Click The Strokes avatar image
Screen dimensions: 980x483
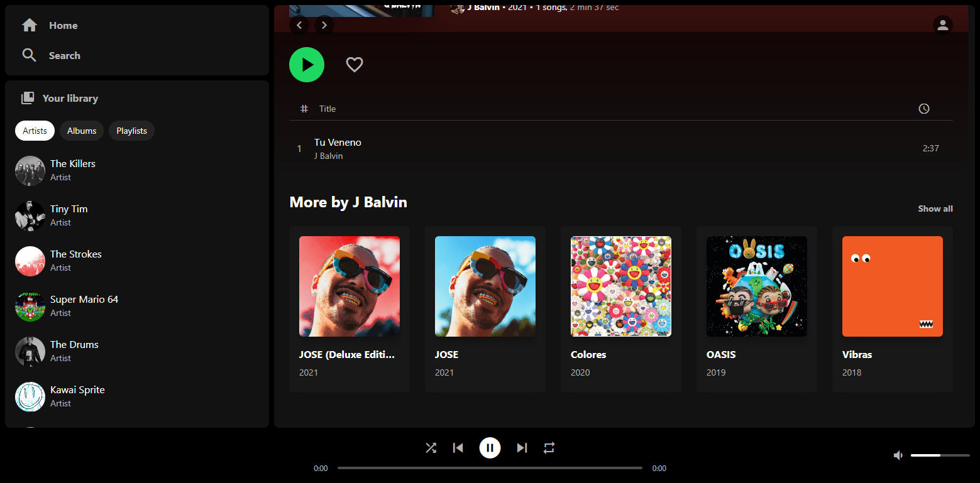point(30,261)
